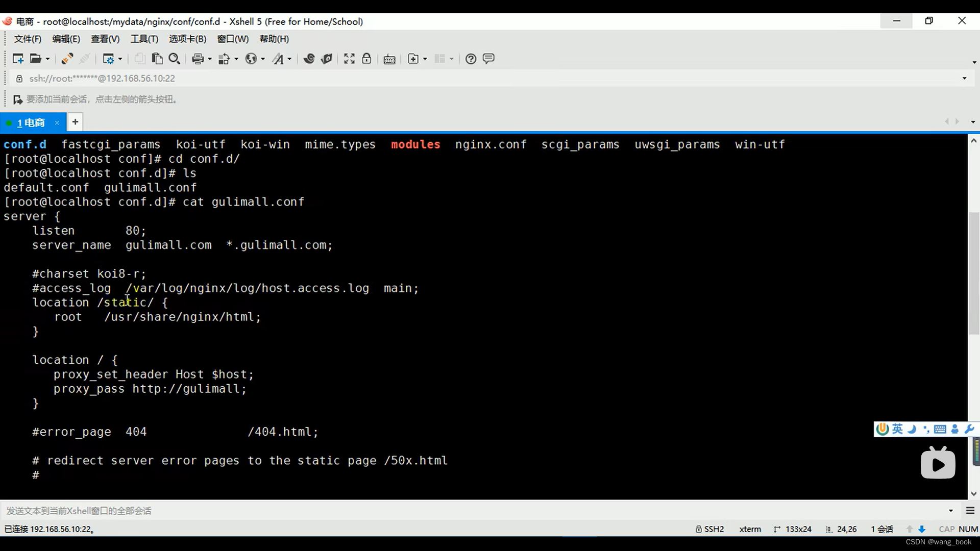Click the IME 英 language toggle
The image size is (980, 551).
(897, 430)
